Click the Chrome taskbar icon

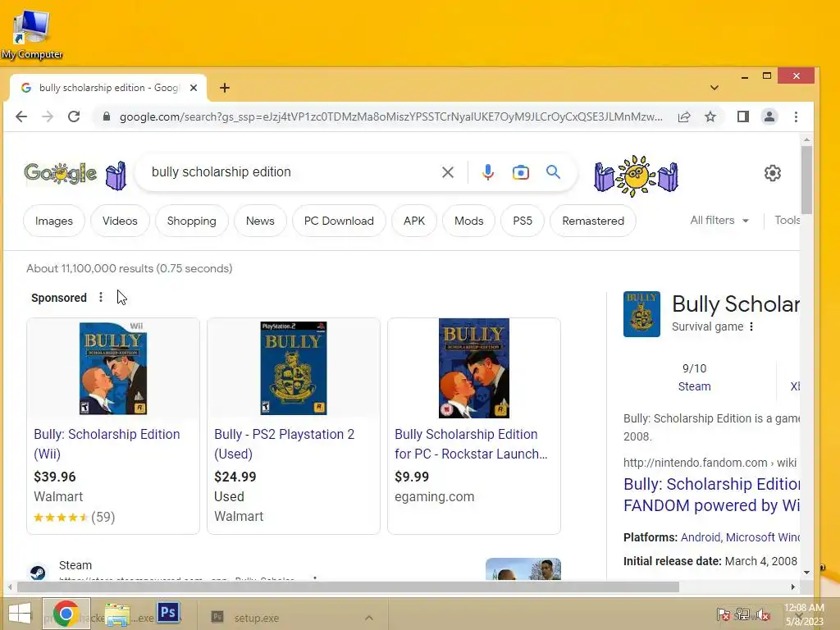coord(66,614)
